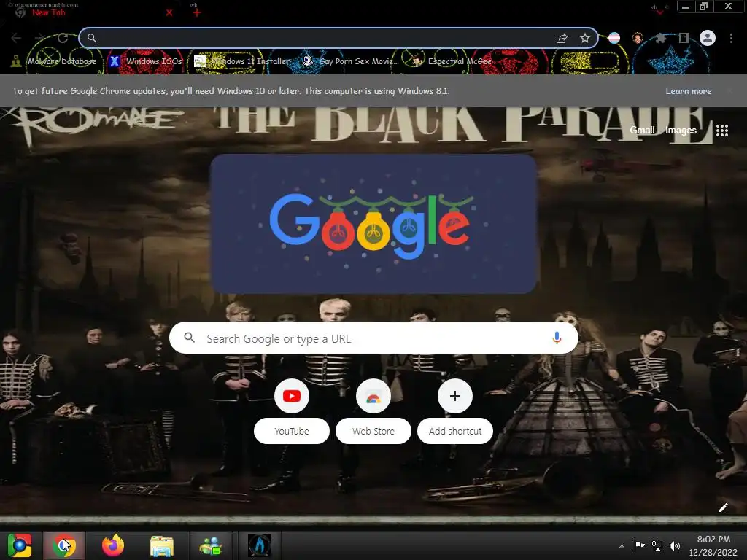Dismiss the Windows update infobar
Image resolution: width=747 pixels, height=560 pixels.
pos(729,91)
